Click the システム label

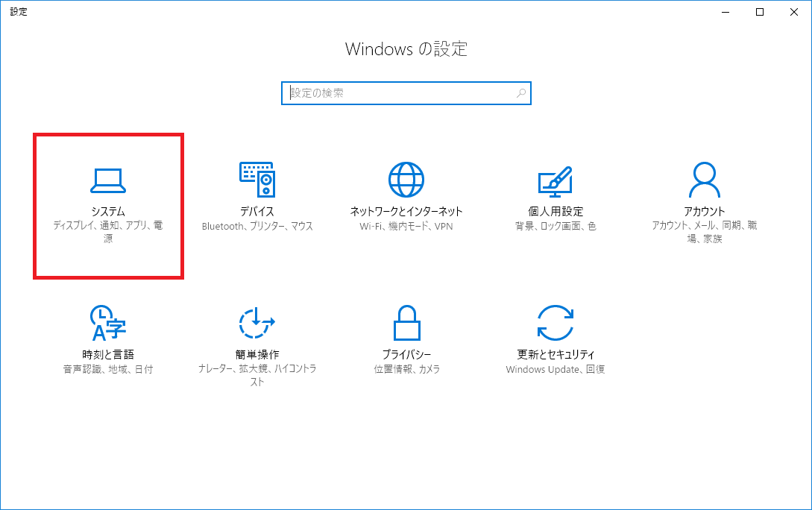[108, 211]
